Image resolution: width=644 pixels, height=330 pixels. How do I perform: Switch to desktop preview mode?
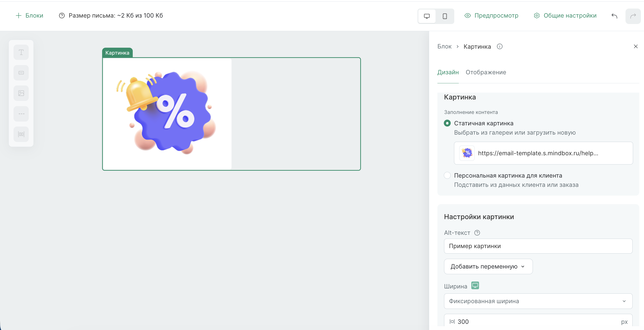pyautogui.click(x=427, y=16)
